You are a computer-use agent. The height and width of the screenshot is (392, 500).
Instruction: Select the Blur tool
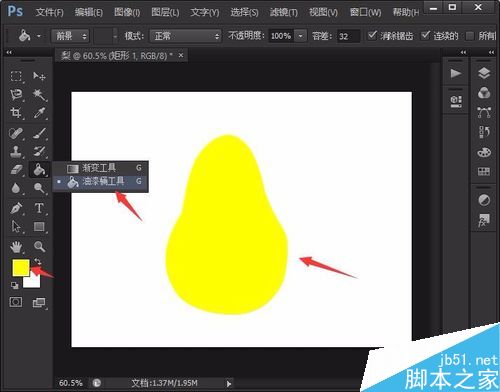pos(16,188)
